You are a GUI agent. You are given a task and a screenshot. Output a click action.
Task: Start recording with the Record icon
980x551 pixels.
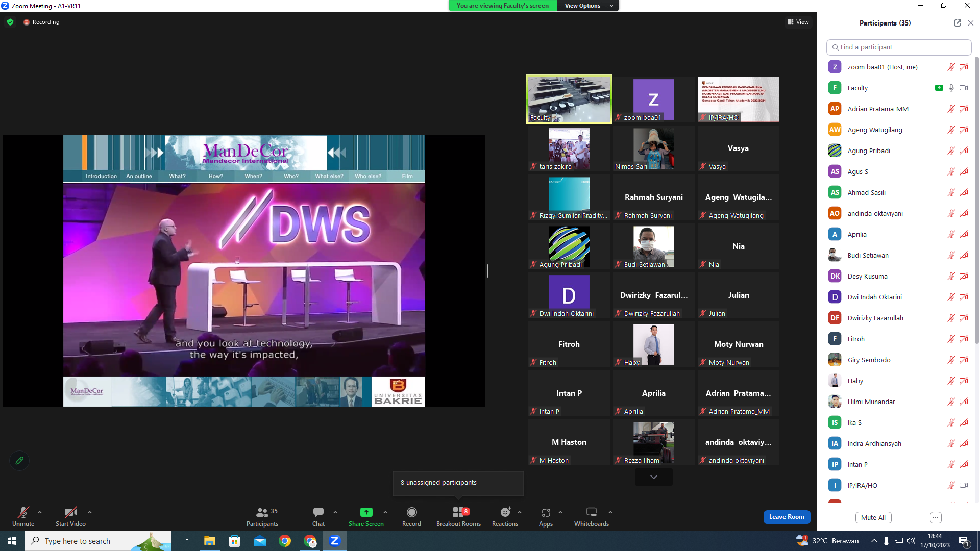click(x=411, y=512)
